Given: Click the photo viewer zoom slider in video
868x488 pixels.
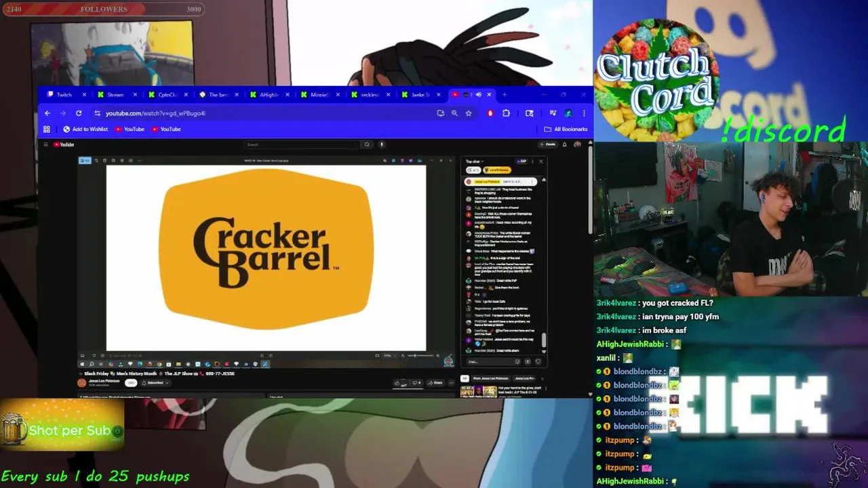Looking at the screenshot, I should [x=419, y=355].
